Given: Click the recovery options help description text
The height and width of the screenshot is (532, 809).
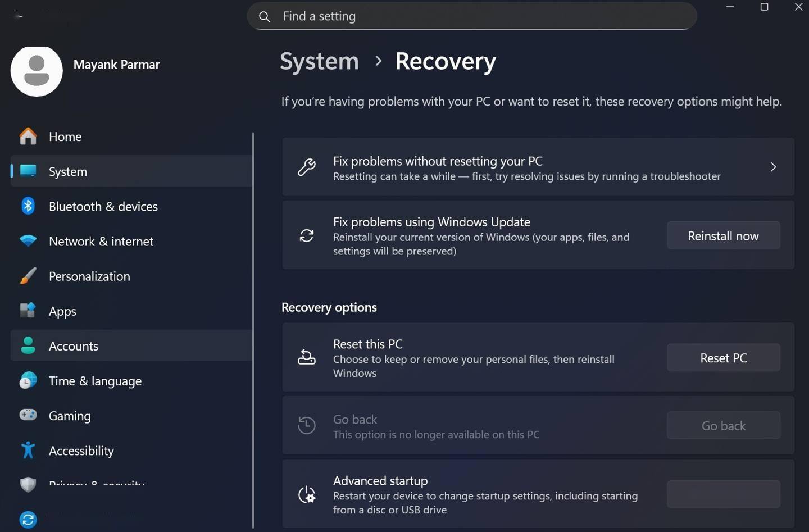Looking at the screenshot, I should (531, 102).
